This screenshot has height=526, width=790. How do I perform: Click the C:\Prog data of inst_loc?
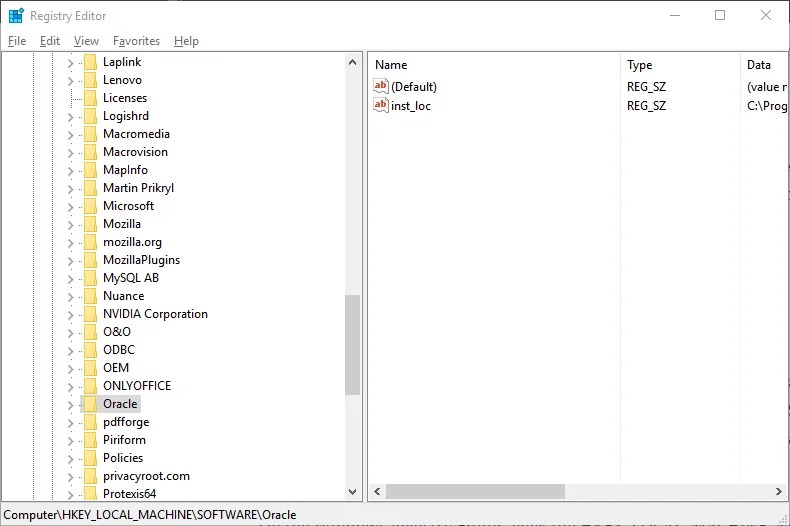[767, 106]
